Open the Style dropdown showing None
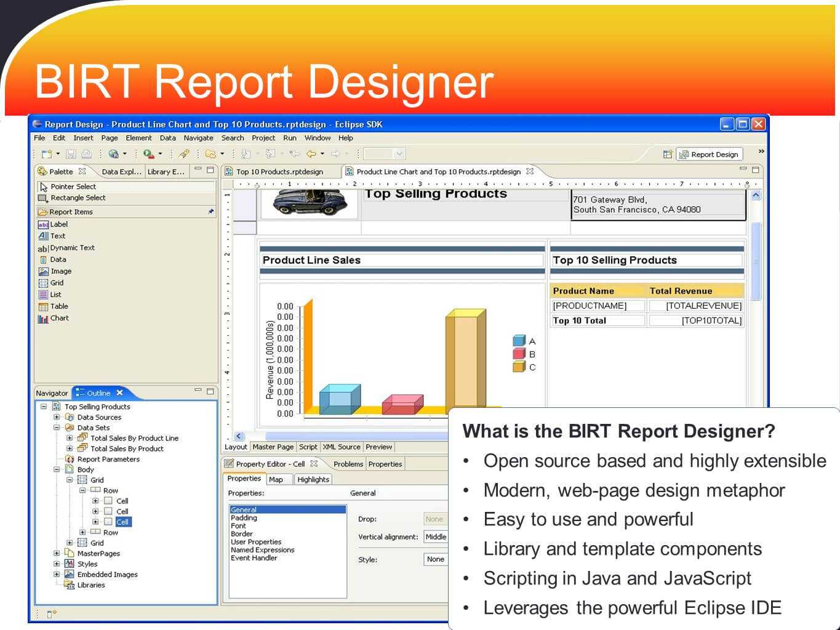 coord(436,559)
